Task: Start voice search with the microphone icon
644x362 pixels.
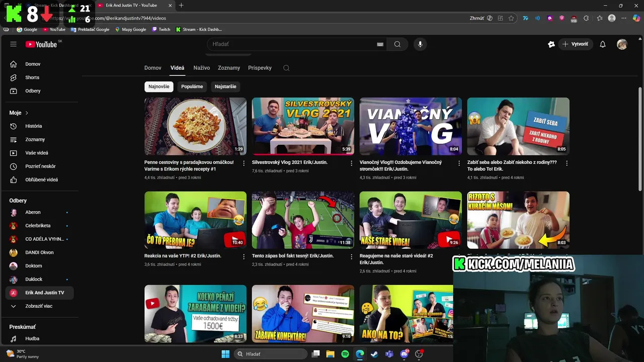Action: (x=420, y=44)
